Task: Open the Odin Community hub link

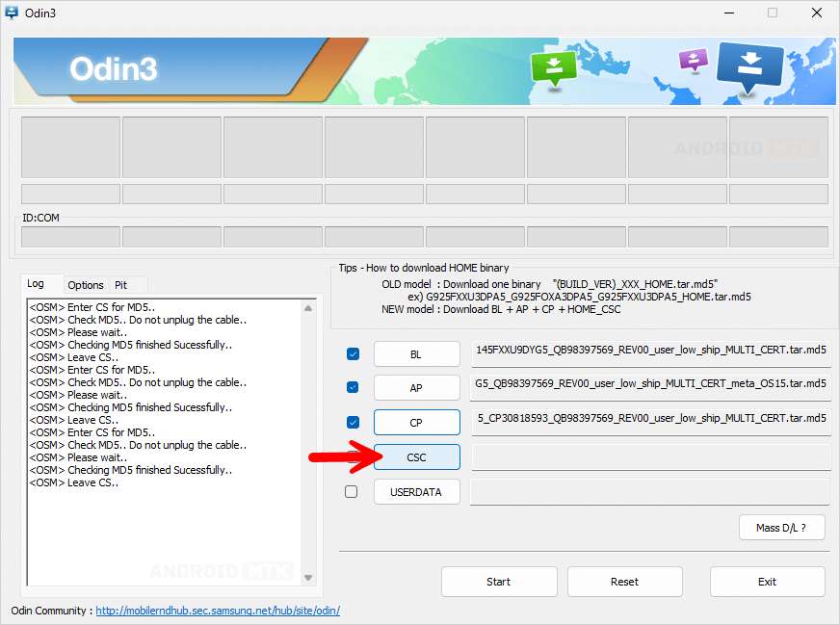Action: tap(218, 611)
